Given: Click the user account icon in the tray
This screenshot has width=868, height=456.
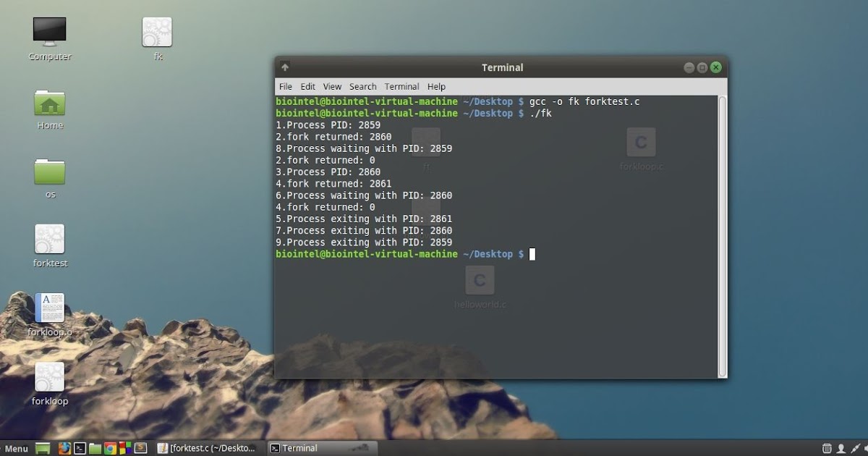Looking at the screenshot, I should tap(841, 449).
